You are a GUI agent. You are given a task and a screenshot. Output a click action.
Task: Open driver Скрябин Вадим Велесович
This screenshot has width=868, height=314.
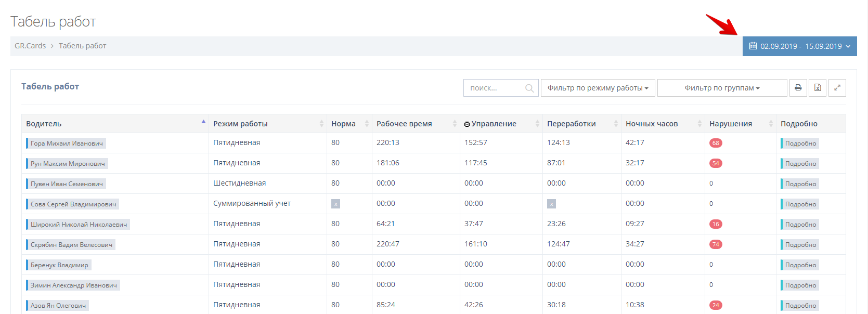(x=71, y=245)
